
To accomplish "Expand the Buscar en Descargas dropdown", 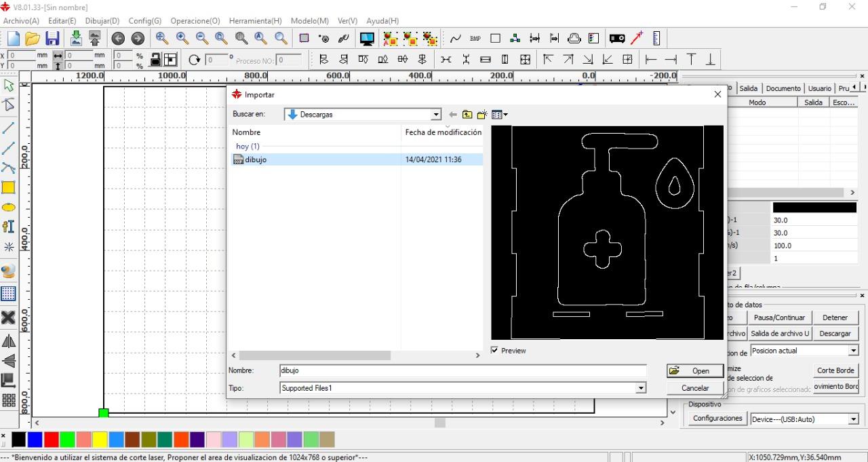I will pos(435,115).
